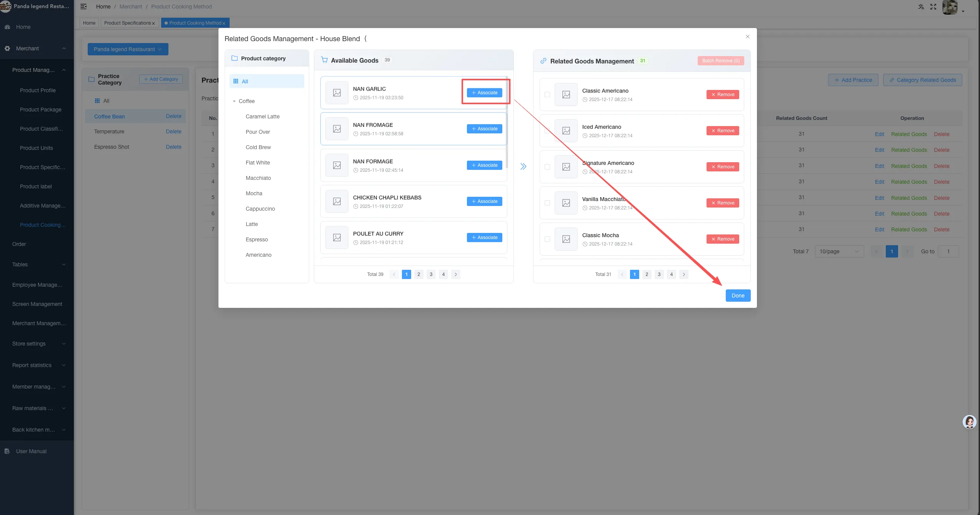Image resolution: width=980 pixels, height=515 pixels.
Task: Open the language translation icon
Action: [921, 7]
